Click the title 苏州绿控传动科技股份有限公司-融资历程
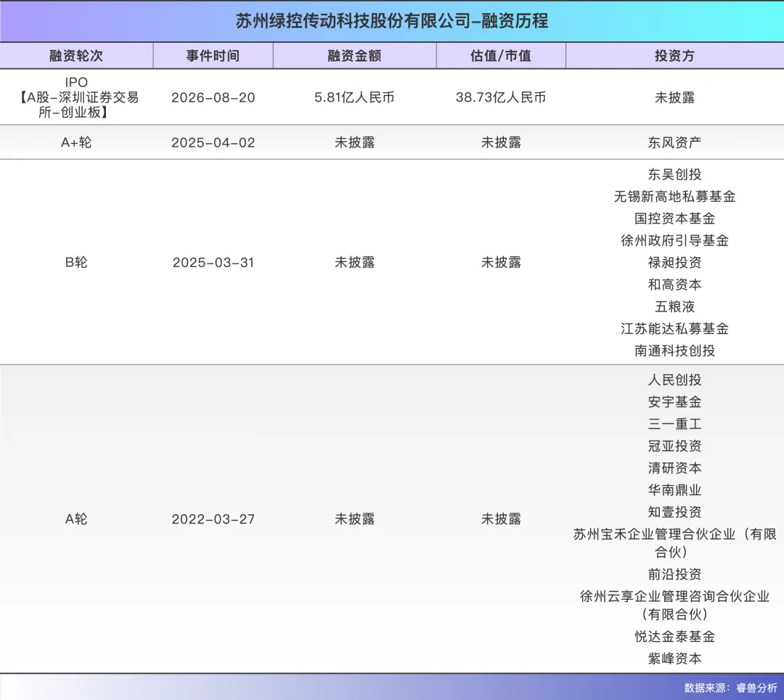Image resolution: width=784 pixels, height=700 pixels. (x=392, y=21)
